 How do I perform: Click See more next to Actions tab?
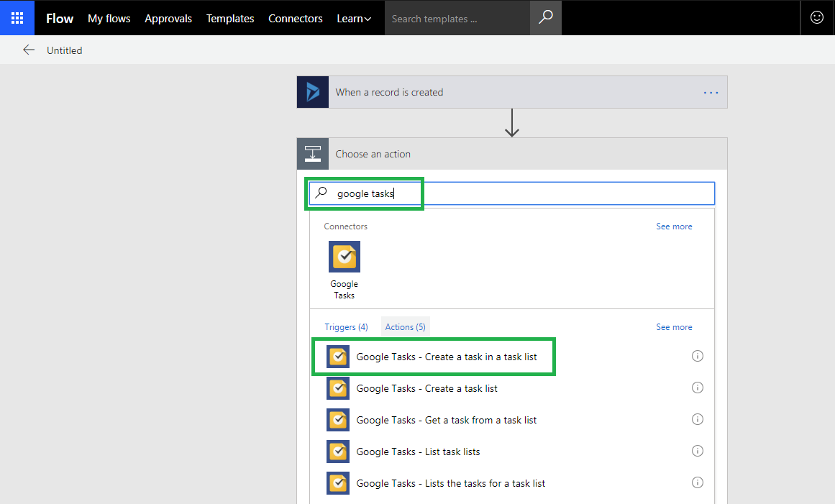click(x=674, y=327)
